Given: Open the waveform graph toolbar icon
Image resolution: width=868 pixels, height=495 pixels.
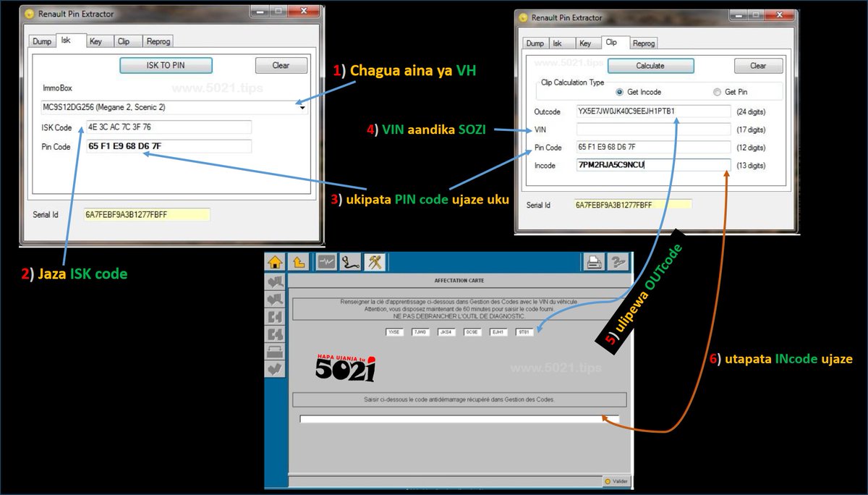Looking at the screenshot, I should 326,262.
